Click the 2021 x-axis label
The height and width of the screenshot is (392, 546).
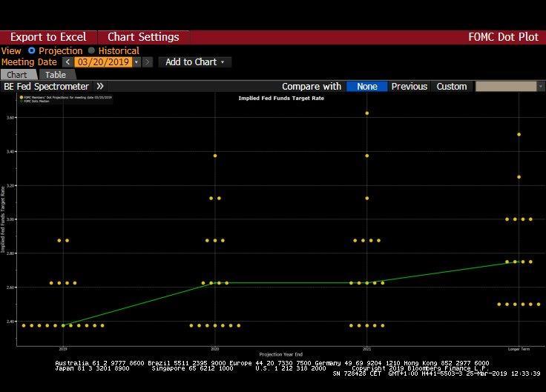(366, 349)
